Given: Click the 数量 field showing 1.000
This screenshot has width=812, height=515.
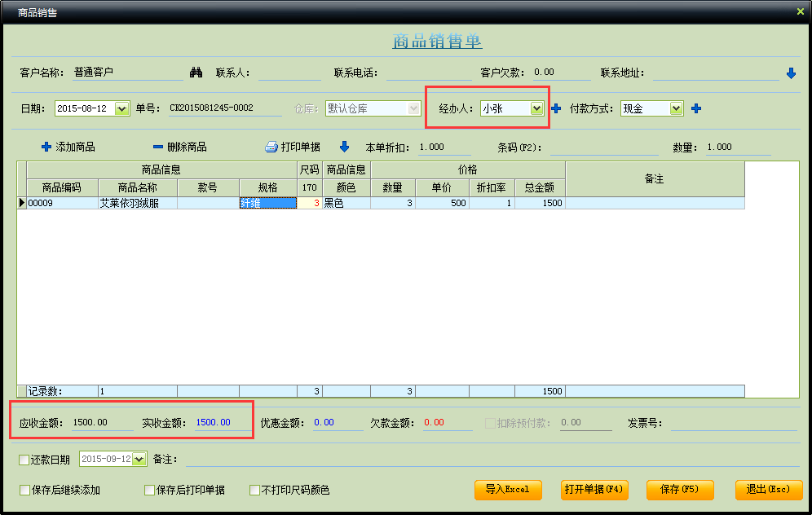Looking at the screenshot, I should [x=739, y=147].
